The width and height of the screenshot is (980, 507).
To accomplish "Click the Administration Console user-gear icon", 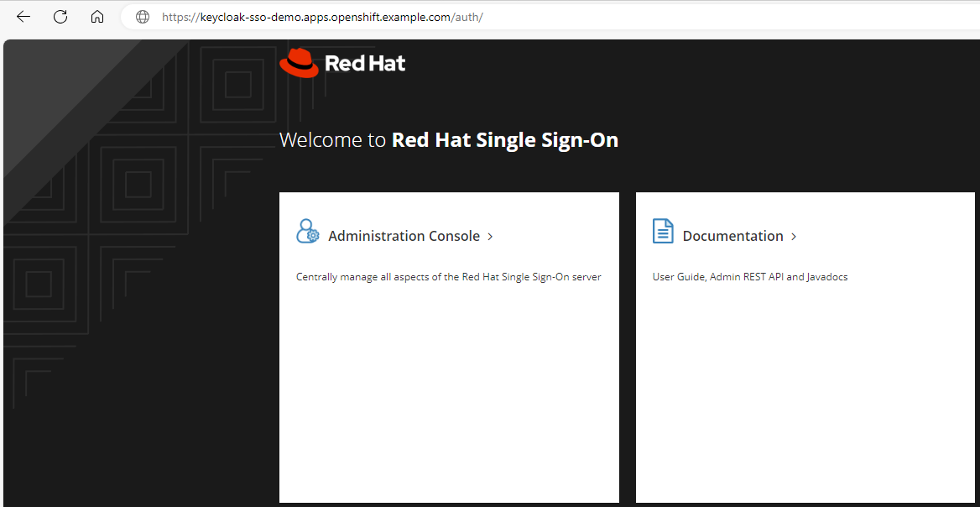I will pos(307,232).
